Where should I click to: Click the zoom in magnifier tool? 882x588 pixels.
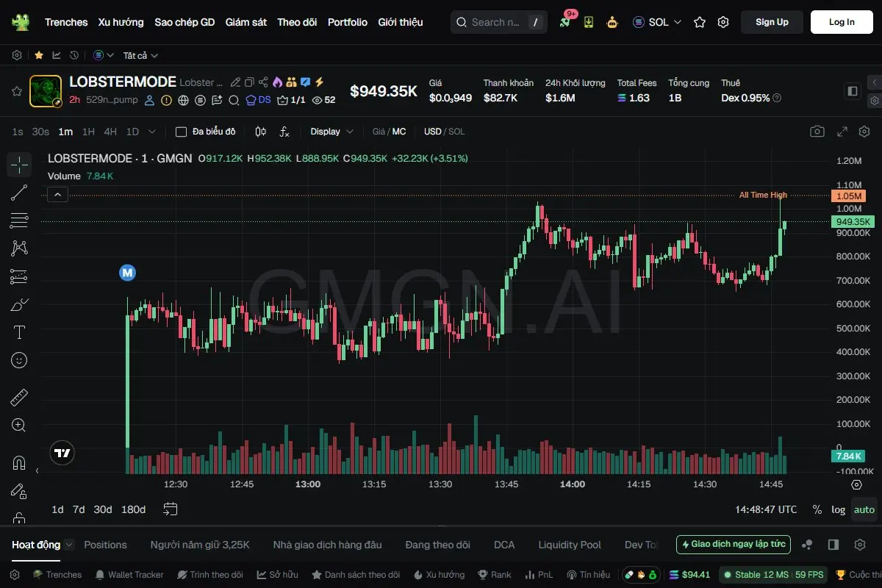point(19,425)
